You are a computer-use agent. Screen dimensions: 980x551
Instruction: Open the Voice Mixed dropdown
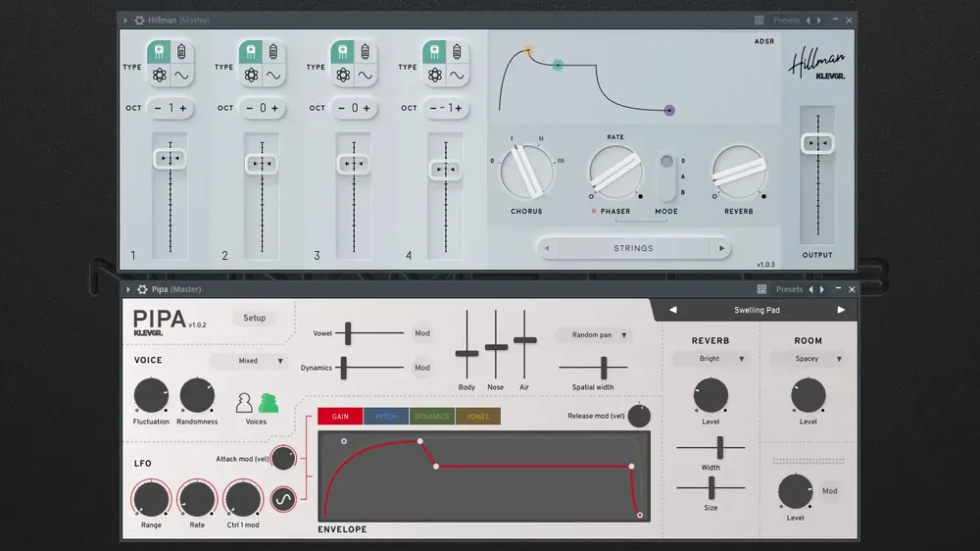249,361
